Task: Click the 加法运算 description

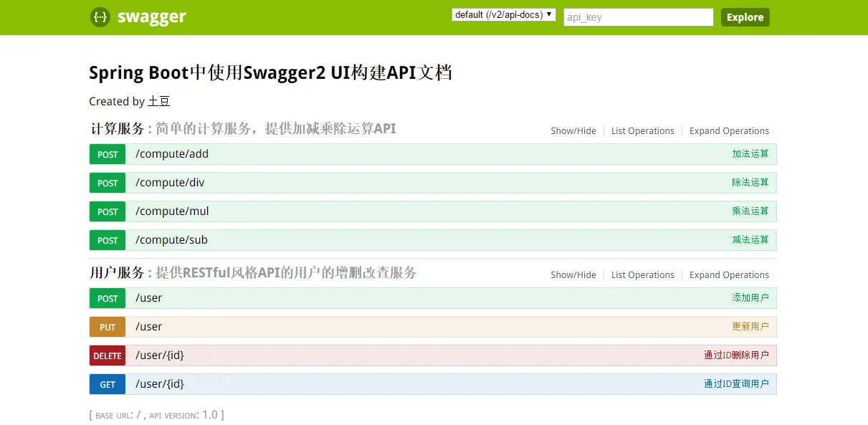Action: click(750, 154)
